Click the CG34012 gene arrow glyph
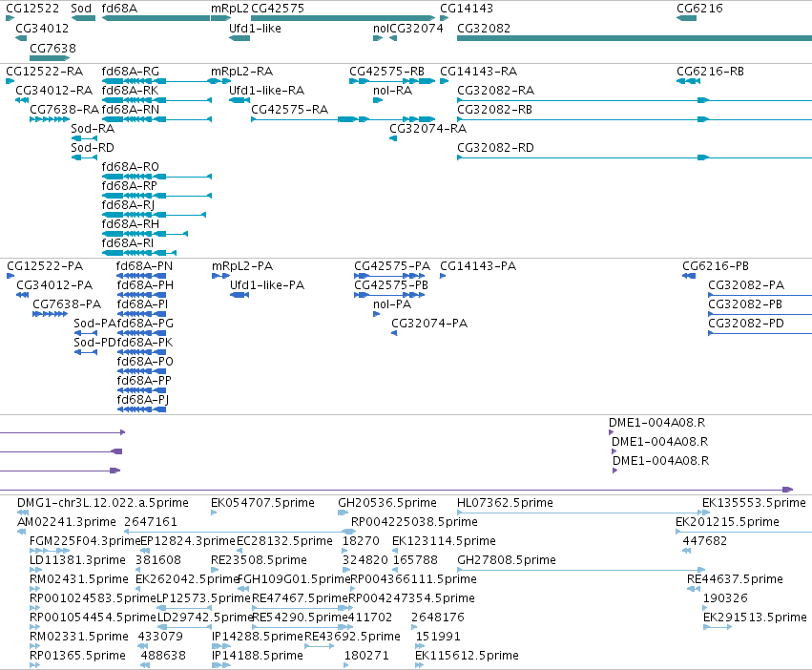The height and width of the screenshot is (670, 812). (21, 38)
